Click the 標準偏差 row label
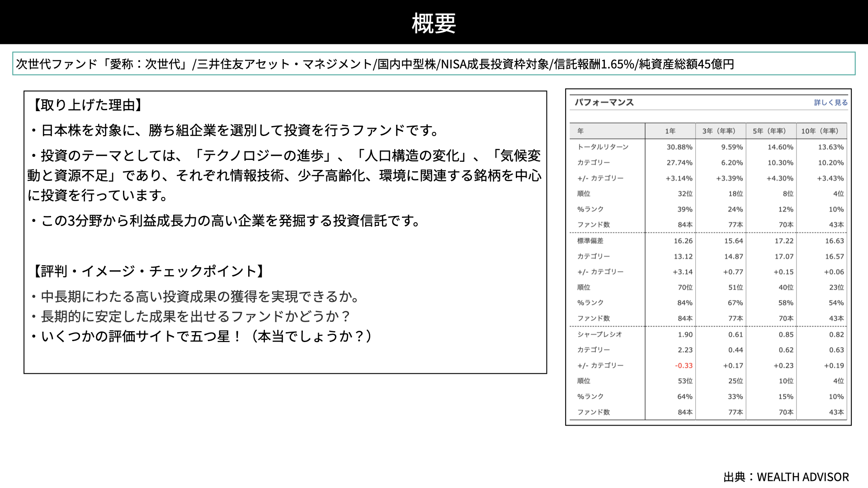The width and height of the screenshot is (868, 488). point(590,241)
